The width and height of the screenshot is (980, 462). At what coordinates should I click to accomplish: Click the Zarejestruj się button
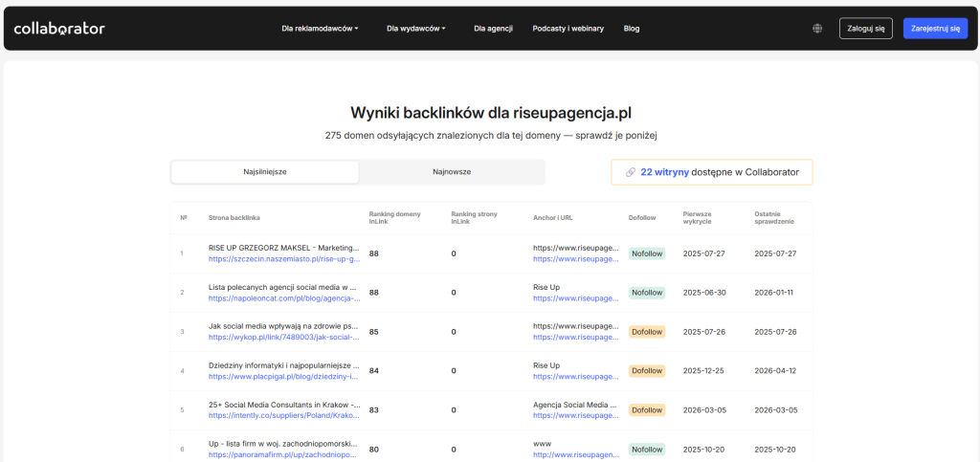point(935,28)
